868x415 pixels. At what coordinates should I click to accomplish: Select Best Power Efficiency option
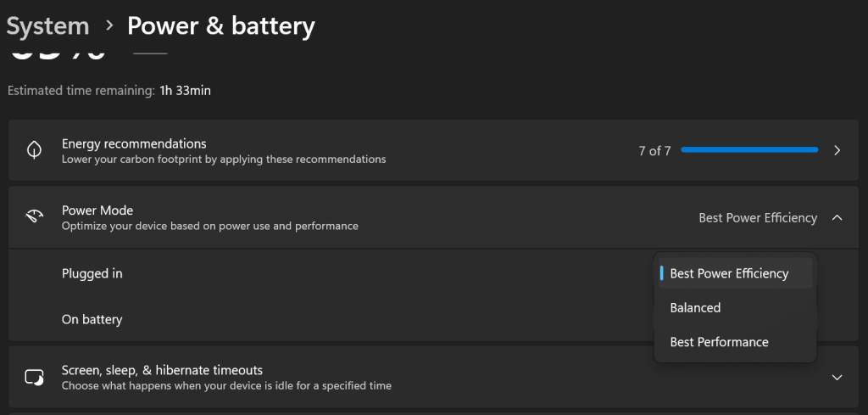[729, 273]
